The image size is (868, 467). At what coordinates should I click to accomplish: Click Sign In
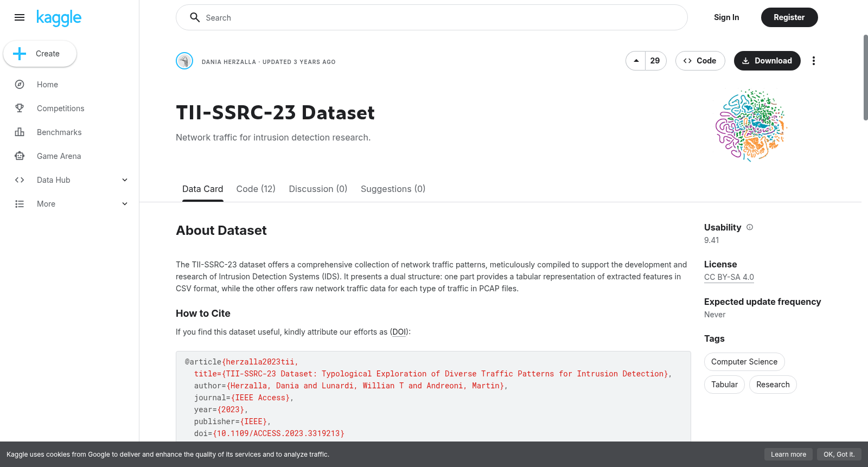coord(726,17)
